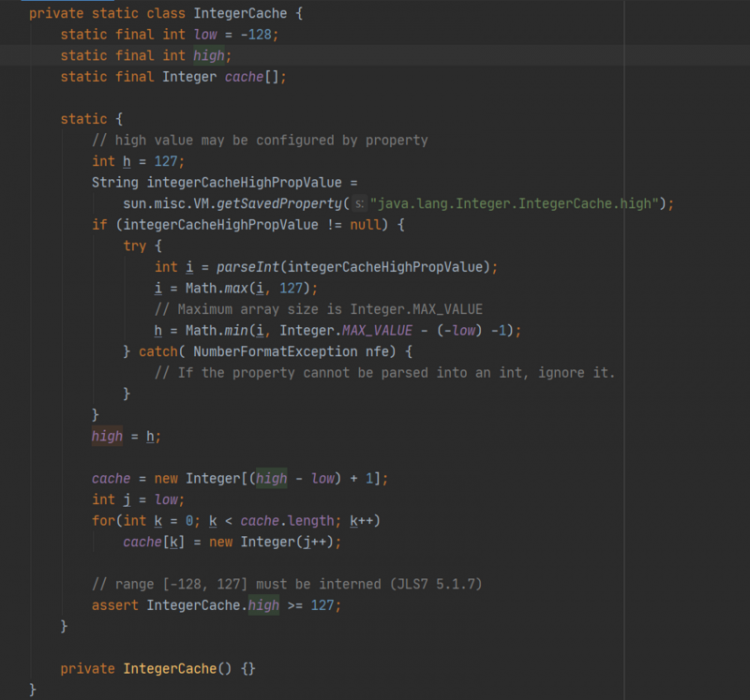Viewport: 750px width, 700px height.
Task: Click the private keyword of the class declaration
Action: (56, 13)
